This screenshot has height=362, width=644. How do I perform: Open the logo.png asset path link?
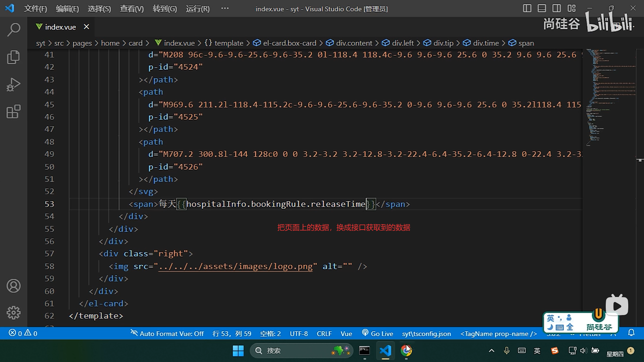[x=235, y=266]
